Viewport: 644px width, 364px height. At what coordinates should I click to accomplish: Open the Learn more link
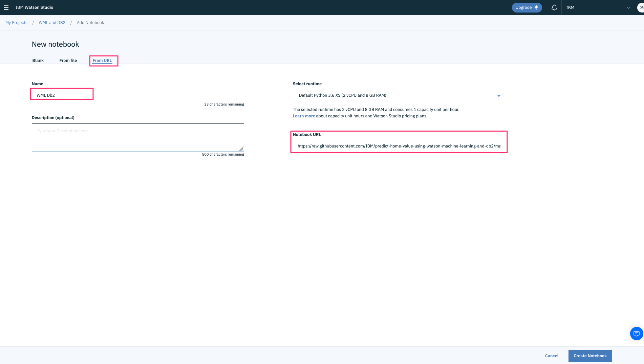304,116
